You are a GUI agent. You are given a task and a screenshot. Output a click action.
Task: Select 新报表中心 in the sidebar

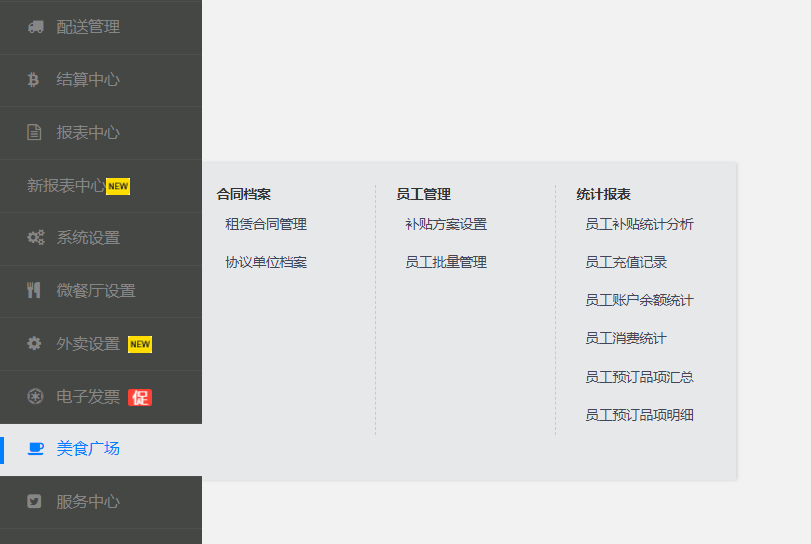[101, 186]
